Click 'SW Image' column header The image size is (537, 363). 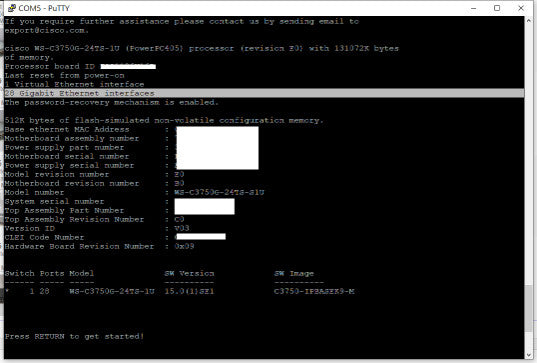click(294, 273)
